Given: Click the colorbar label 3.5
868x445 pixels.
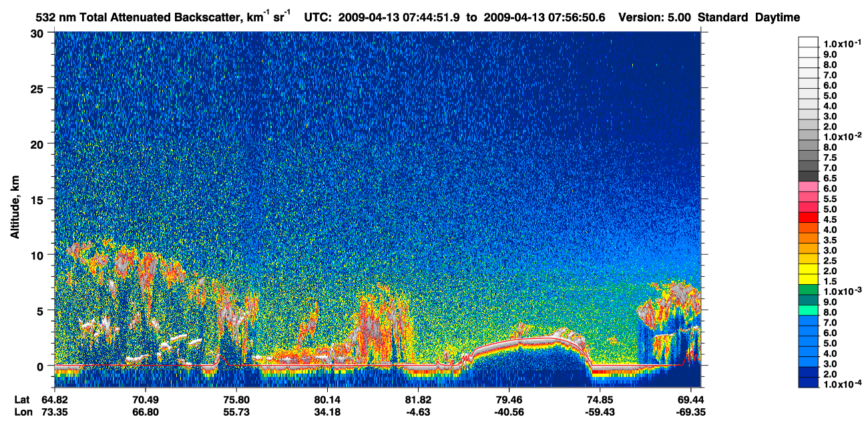Looking at the screenshot, I should [829, 240].
